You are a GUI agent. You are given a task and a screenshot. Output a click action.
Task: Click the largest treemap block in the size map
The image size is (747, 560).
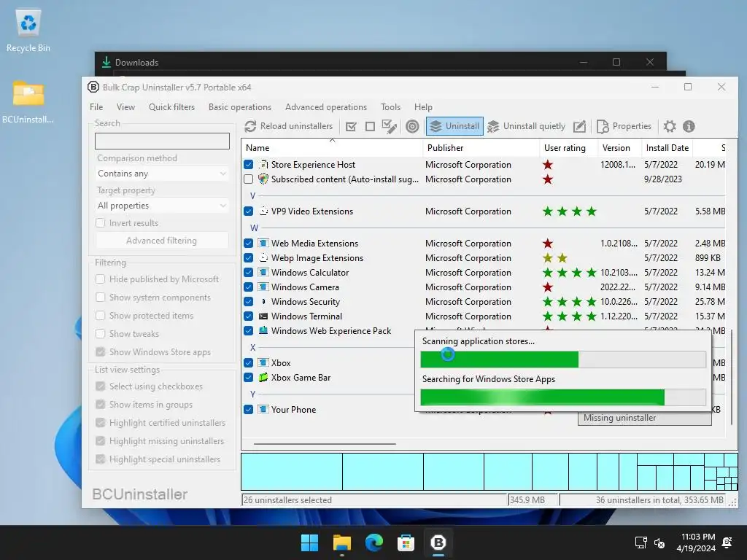point(292,472)
